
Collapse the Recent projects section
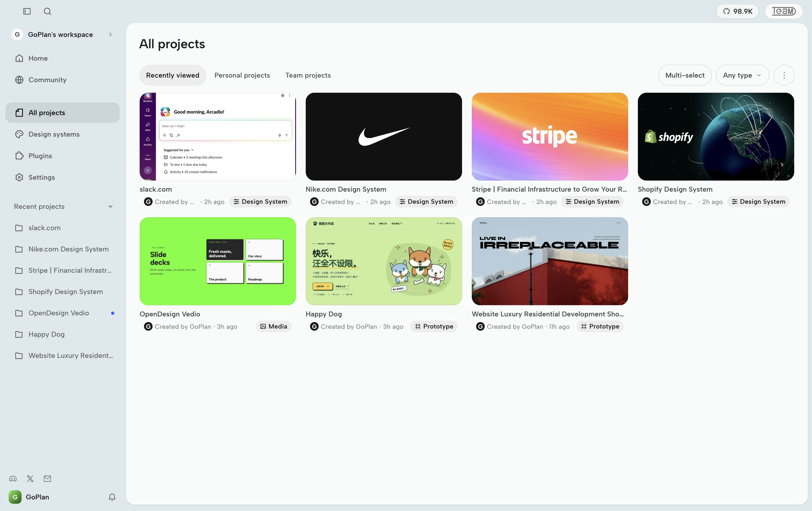click(x=110, y=207)
